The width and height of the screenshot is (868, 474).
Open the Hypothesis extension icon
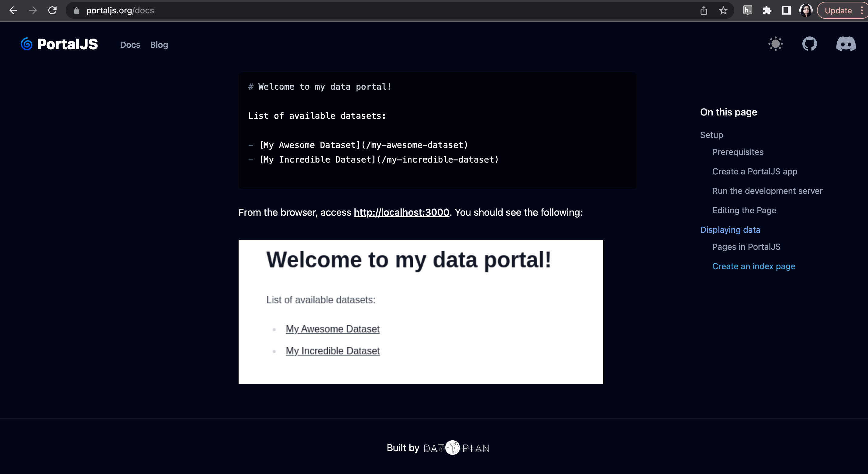coord(747,10)
